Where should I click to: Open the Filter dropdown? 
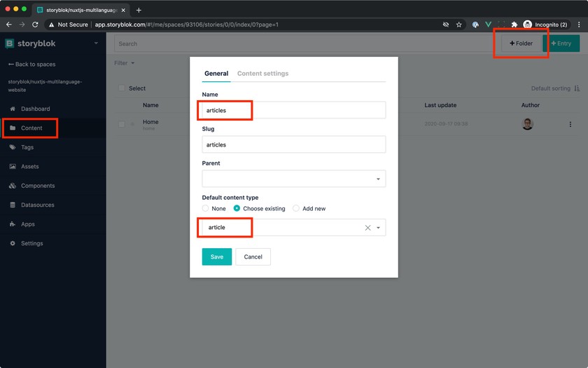[124, 63]
